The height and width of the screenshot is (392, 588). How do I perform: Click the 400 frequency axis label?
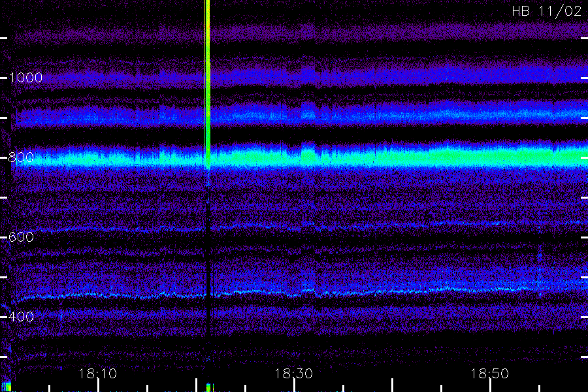click(21, 317)
